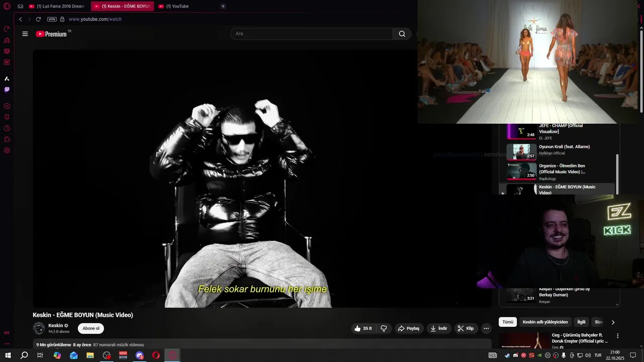This screenshot has width=644, height=362.
Task: Click the Klip clip button
Action: pos(466,328)
